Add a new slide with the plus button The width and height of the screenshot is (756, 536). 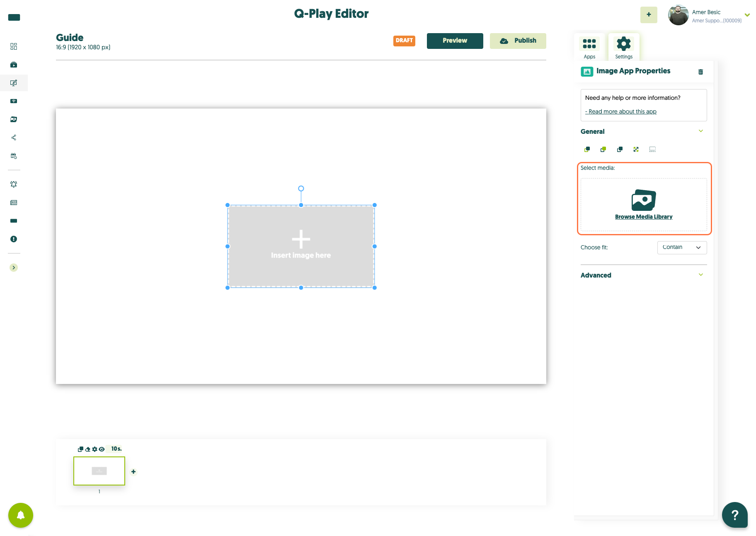click(133, 472)
